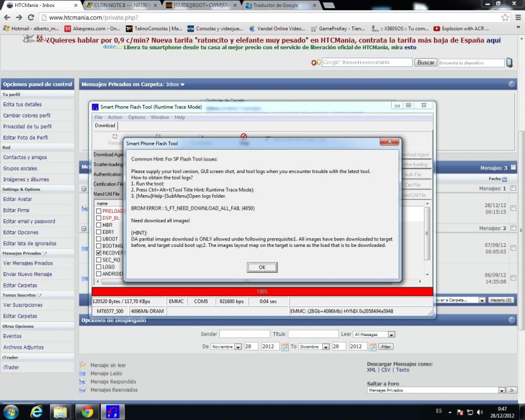The width and height of the screenshot is (525, 420).
Task: Select the 07/09/12 message checkbox
Action: tap(513, 248)
